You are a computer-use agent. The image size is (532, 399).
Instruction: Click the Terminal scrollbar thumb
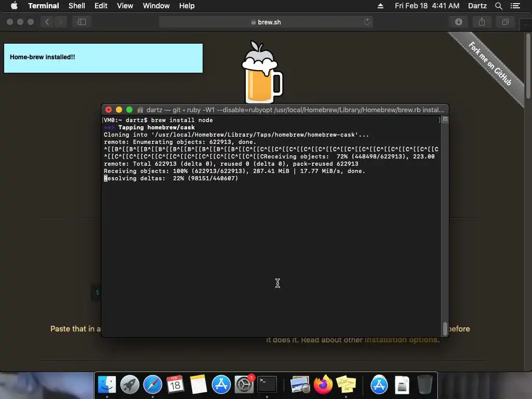click(x=445, y=328)
